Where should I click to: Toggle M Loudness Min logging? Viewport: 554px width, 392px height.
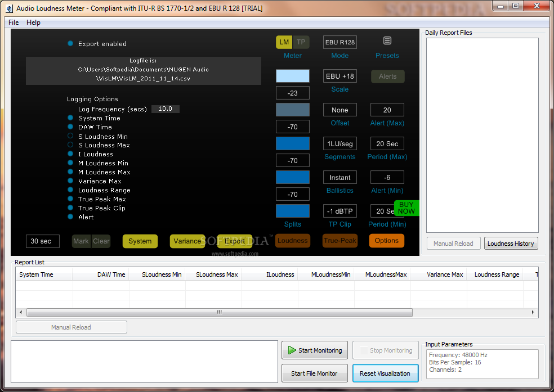pyautogui.click(x=70, y=163)
